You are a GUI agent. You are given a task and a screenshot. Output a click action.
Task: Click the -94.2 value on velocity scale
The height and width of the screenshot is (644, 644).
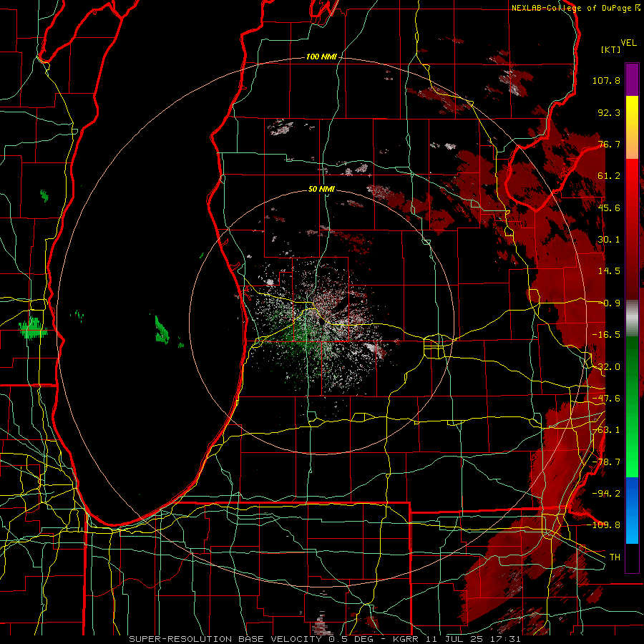(606, 493)
